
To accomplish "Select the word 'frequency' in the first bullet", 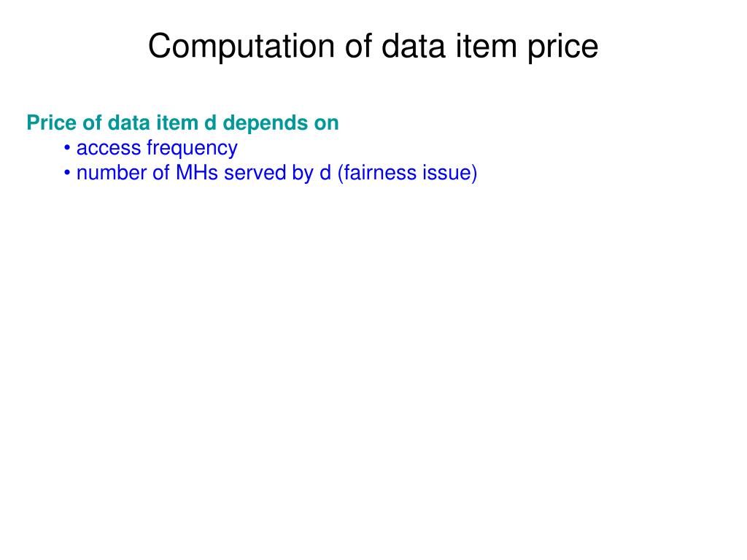I will tap(192, 149).
